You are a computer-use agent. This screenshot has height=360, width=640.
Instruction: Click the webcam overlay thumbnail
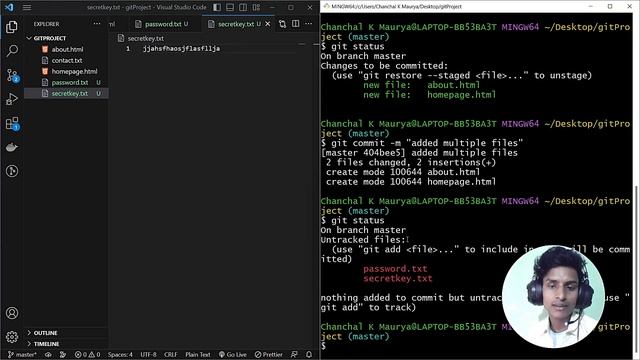553,296
